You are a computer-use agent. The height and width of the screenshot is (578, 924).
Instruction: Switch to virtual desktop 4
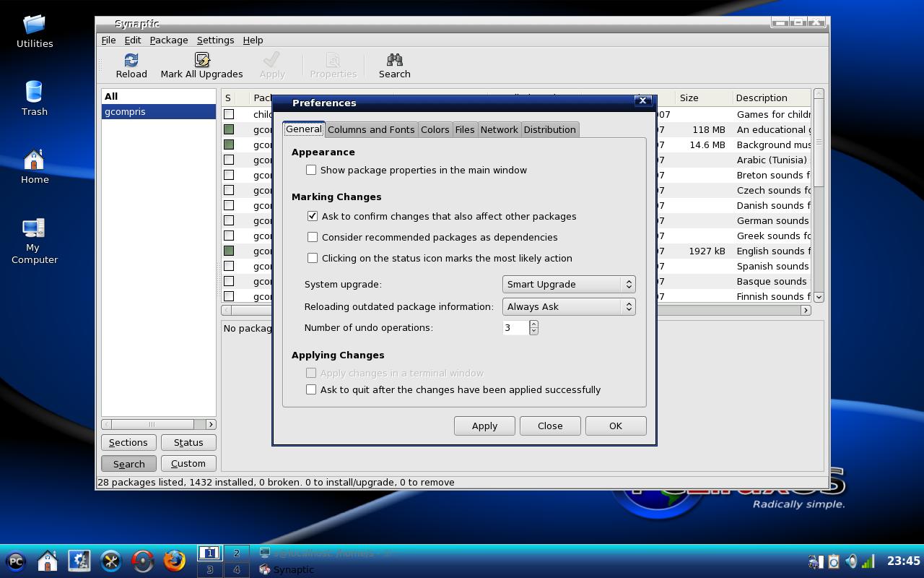pyautogui.click(x=236, y=569)
